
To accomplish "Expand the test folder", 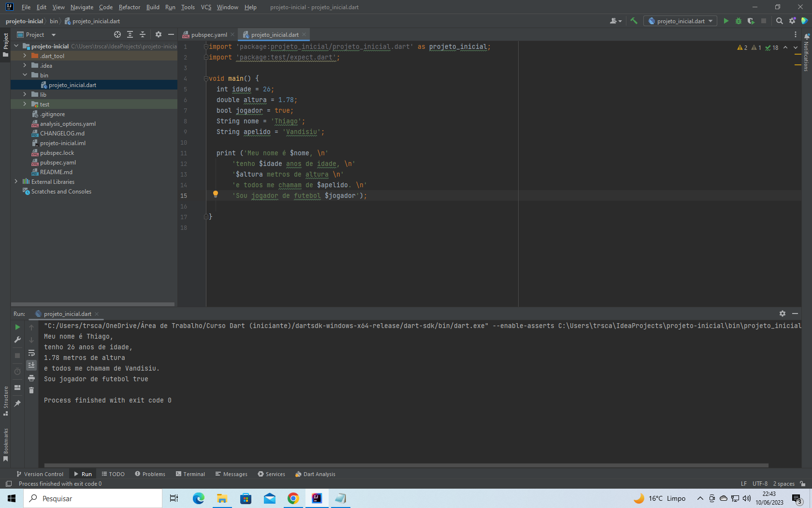I will tap(25, 104).
